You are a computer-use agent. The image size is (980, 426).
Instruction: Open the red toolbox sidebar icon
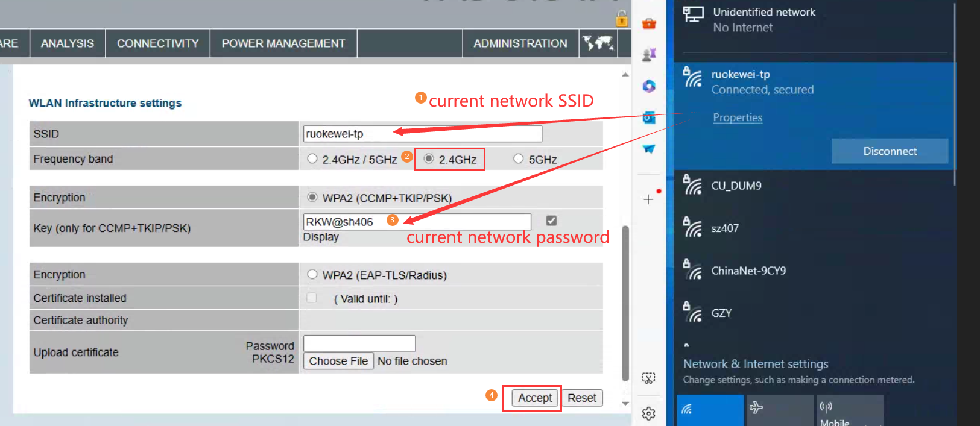tap(649, 23)
